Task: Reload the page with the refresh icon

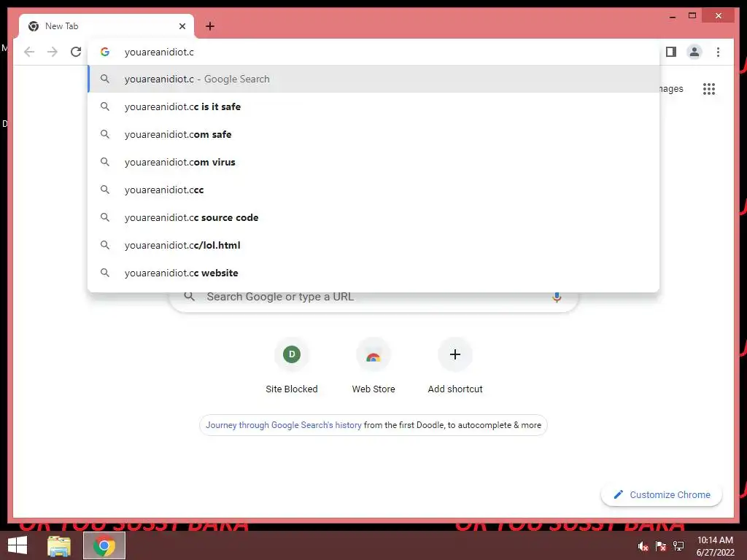Action: (76, 52)
